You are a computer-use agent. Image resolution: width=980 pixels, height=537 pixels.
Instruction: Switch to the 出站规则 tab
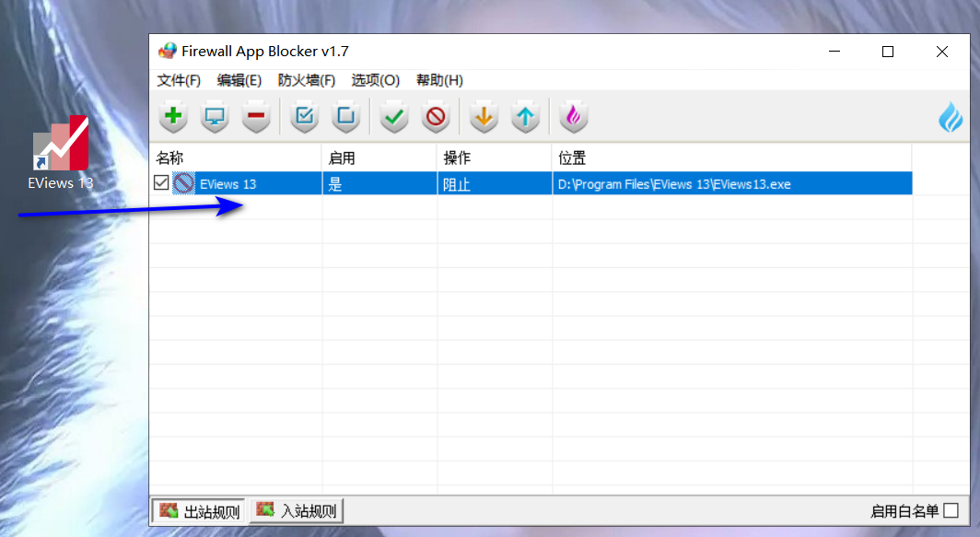(199, 511)
